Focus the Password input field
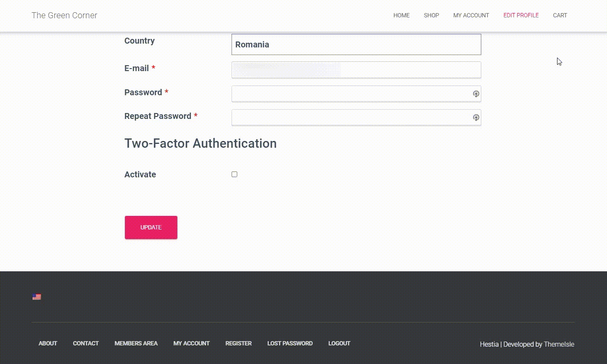This screenshot has width=607, height=364. [x=356, y=94]
